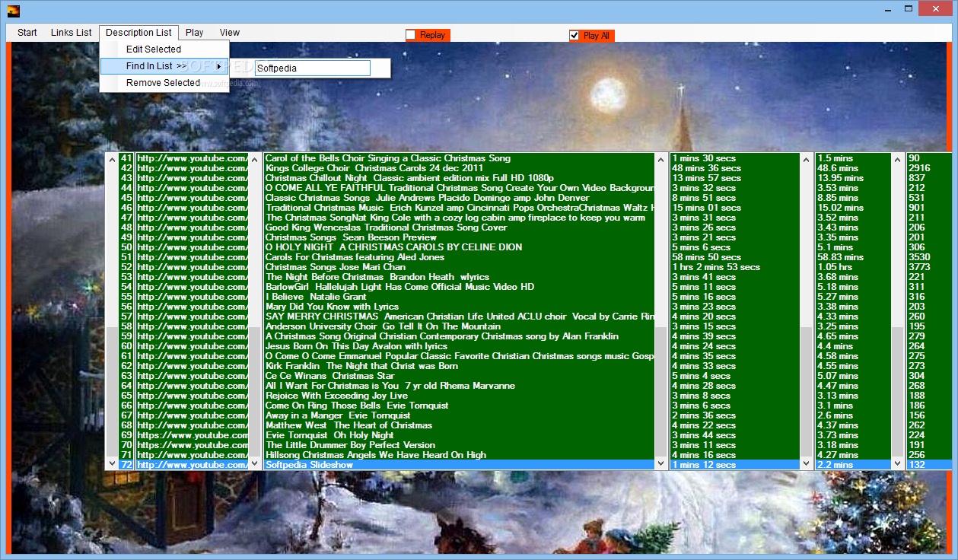
Task: Click the row number 41 cell
Action: 126,158
